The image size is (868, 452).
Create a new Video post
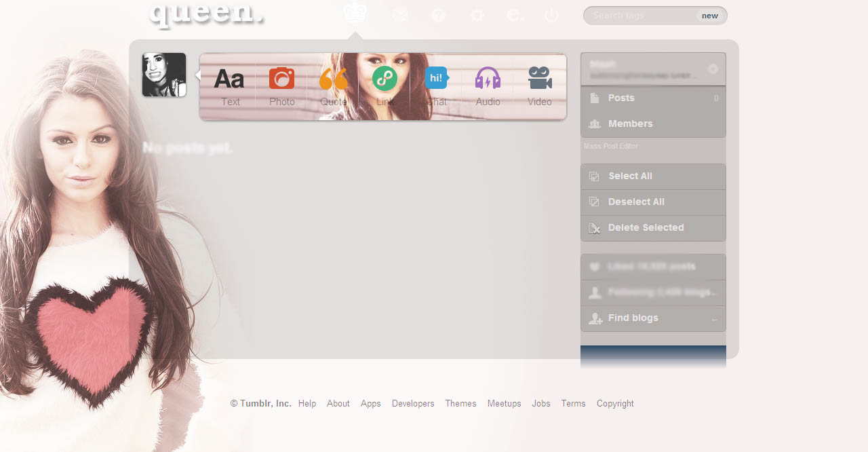(x=539, y=86)
